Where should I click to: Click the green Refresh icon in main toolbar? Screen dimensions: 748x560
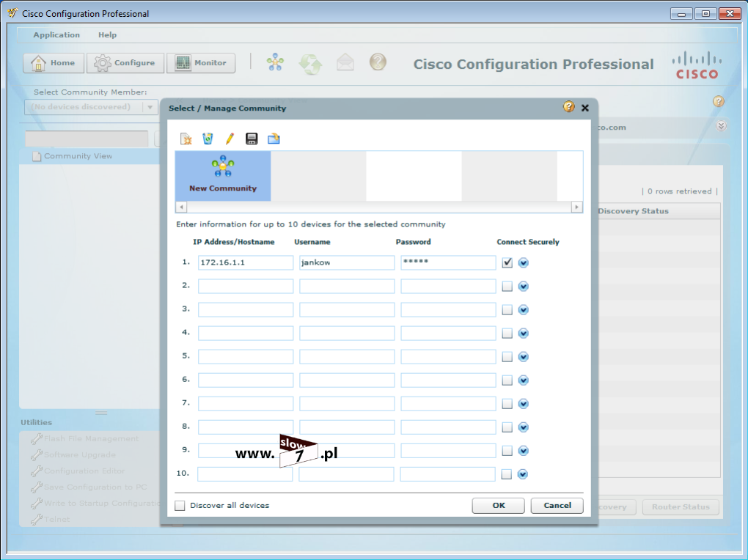click(310, 64)
